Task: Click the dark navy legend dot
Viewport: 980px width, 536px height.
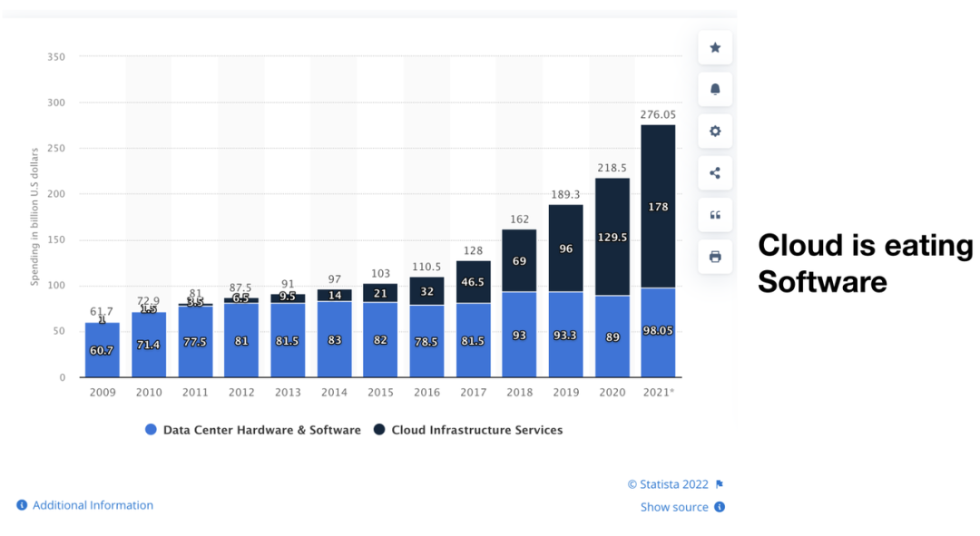Action: point(379,430)
